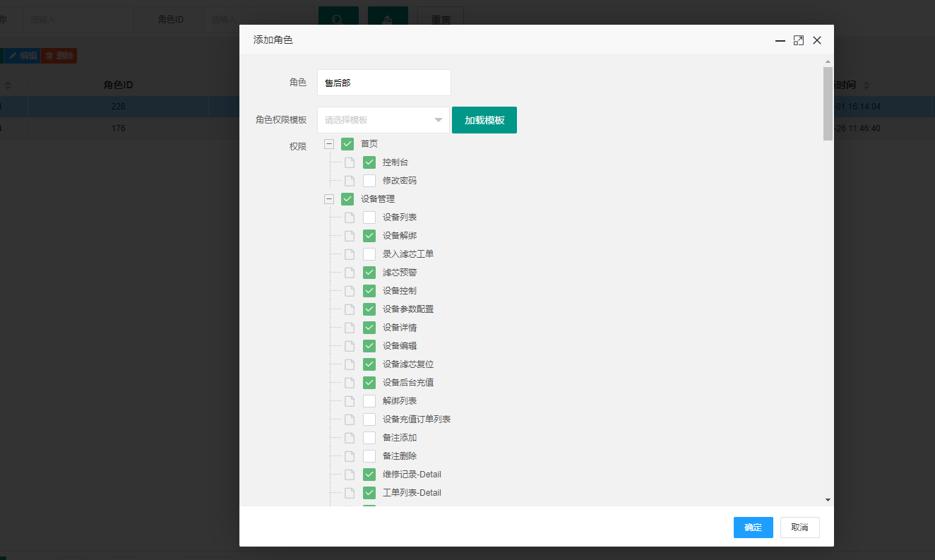Click the file icon beside 设备详情
The width and height of the screenshot is (935, 560).
click(350, 328)
